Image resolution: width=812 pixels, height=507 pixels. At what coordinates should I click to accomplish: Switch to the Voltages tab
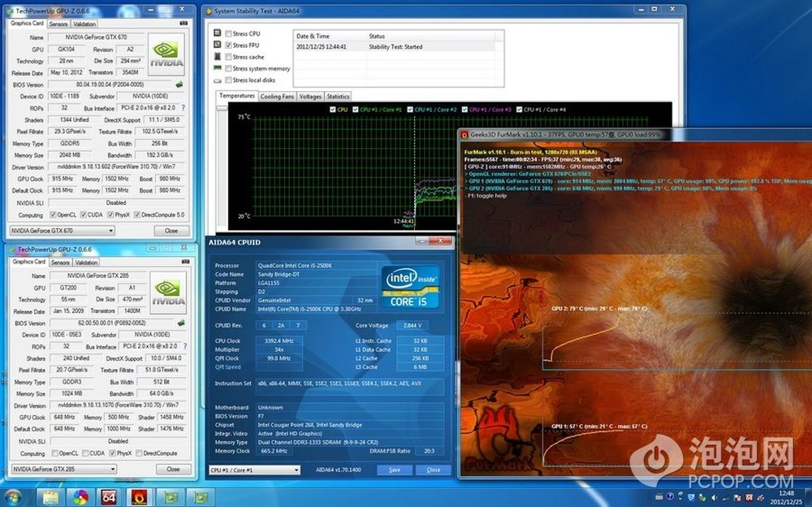pos(310,97)
